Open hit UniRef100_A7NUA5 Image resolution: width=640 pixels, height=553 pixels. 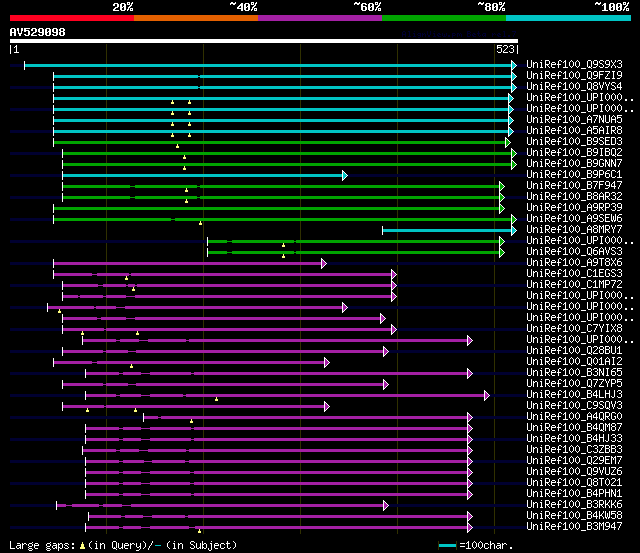(574, 119)
